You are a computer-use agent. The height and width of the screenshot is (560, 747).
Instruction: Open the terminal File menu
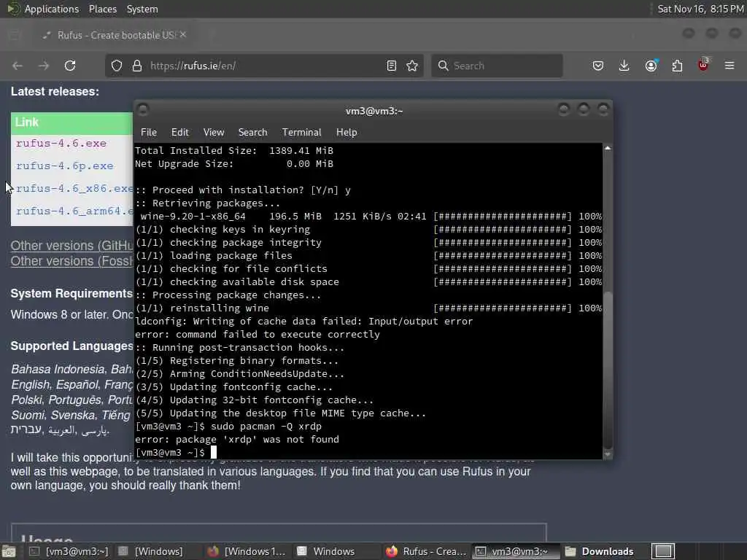(x=149, y=133)
